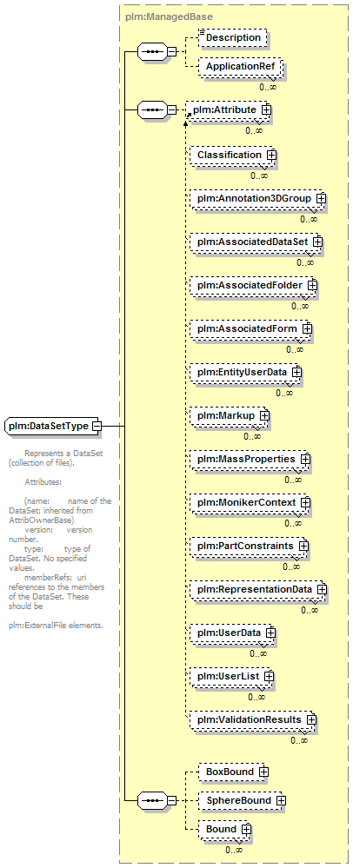This screenshot has height=868, width=353.
Task: Expand the Bound element
Action: tap(246, 829)
